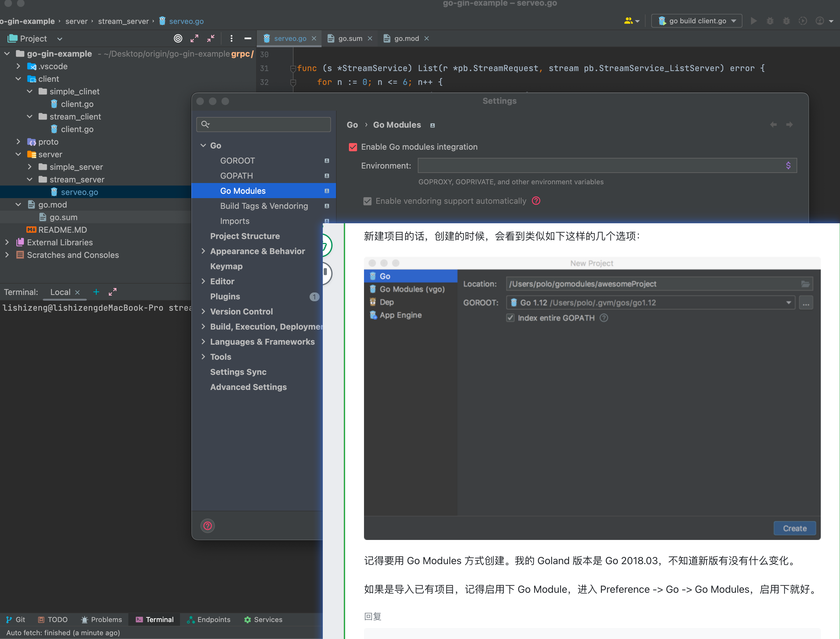The height and width of the screenshot is (639, 840).
Task: Click the Create button in the New Project image
Action: [x=794, y=528]
